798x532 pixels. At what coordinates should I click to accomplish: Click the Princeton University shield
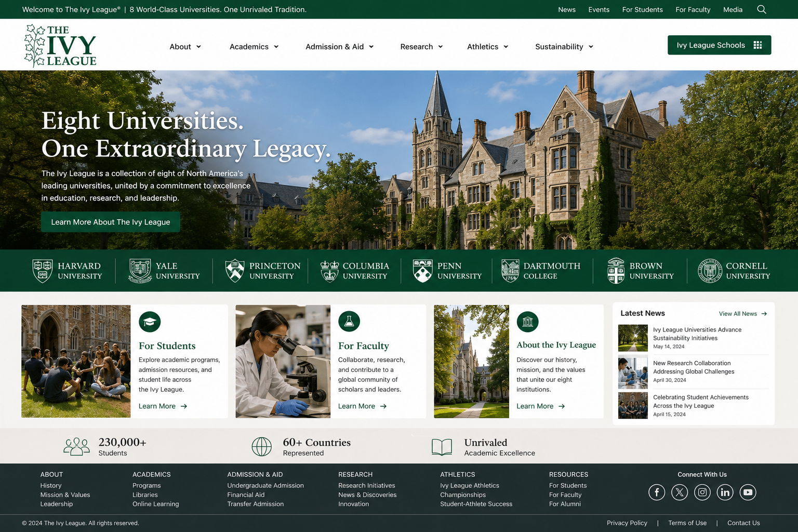235,271
